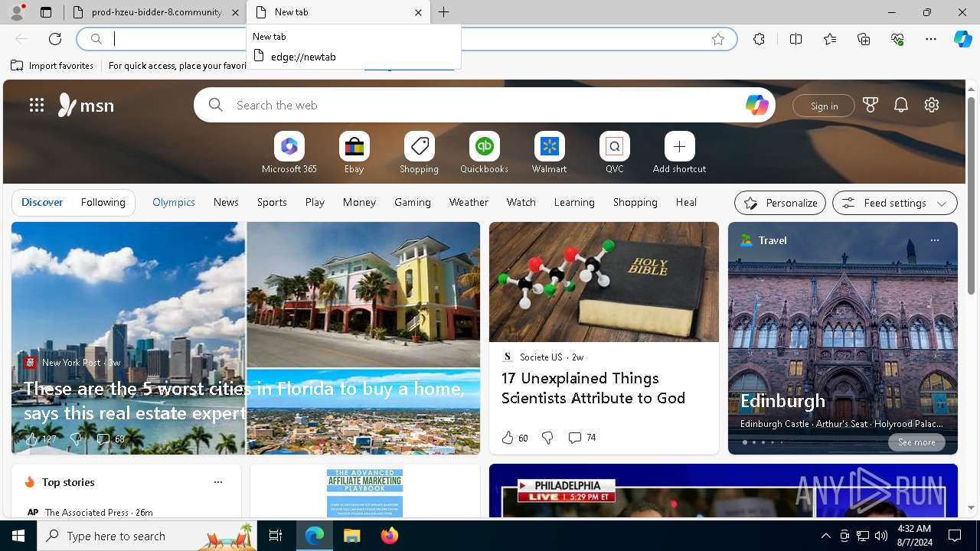Open the Windows Start menu
Image resolution: width=980 pixels, height=551 pixels.
18,536
